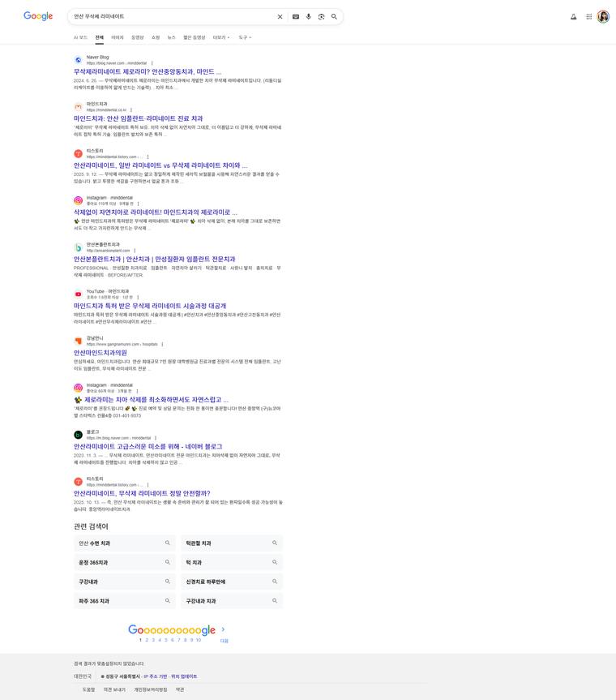The image size is (616, 700).
Task: Open the 도움말 footer link
Action: pyautogui.click(x=89, y=689)
